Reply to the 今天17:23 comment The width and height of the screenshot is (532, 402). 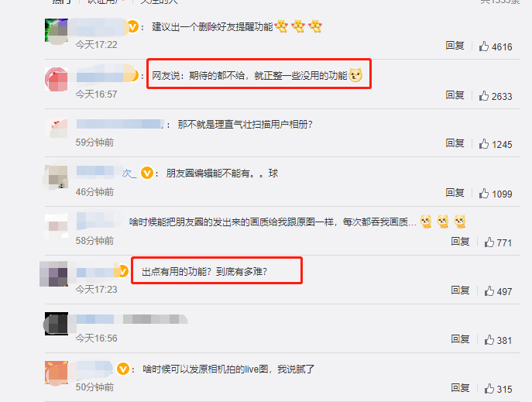pos(461,290)
